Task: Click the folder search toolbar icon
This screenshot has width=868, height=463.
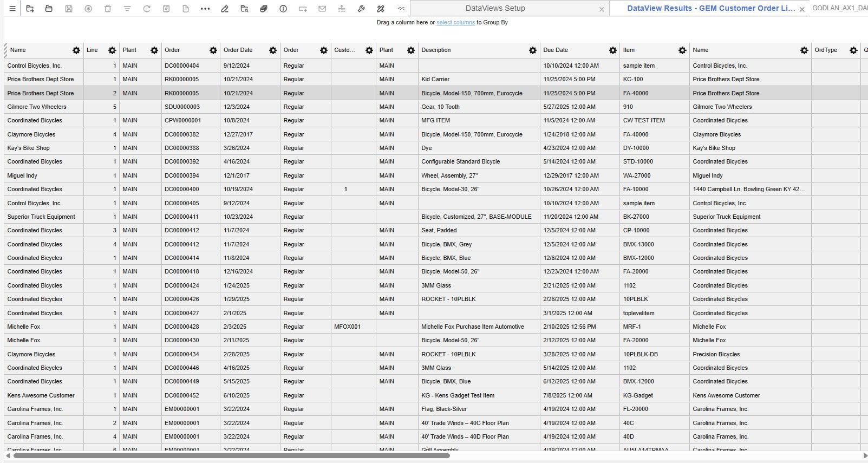Action: click(x=244, y=9)
